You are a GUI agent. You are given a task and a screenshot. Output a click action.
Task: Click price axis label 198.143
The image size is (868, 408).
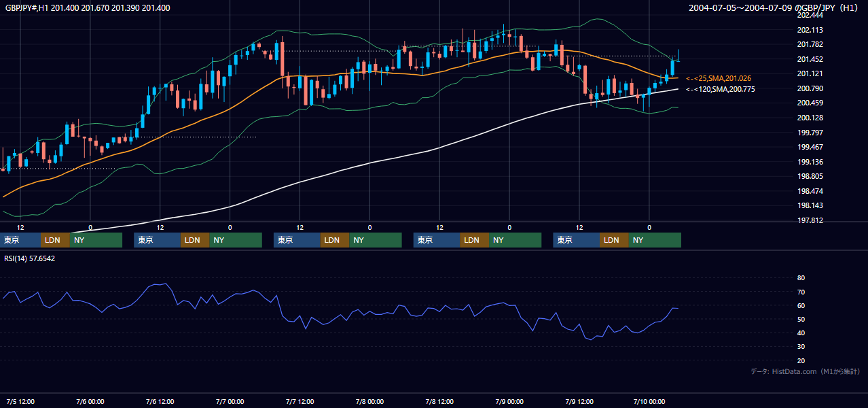pyautogui.click(x=810, y=205)
